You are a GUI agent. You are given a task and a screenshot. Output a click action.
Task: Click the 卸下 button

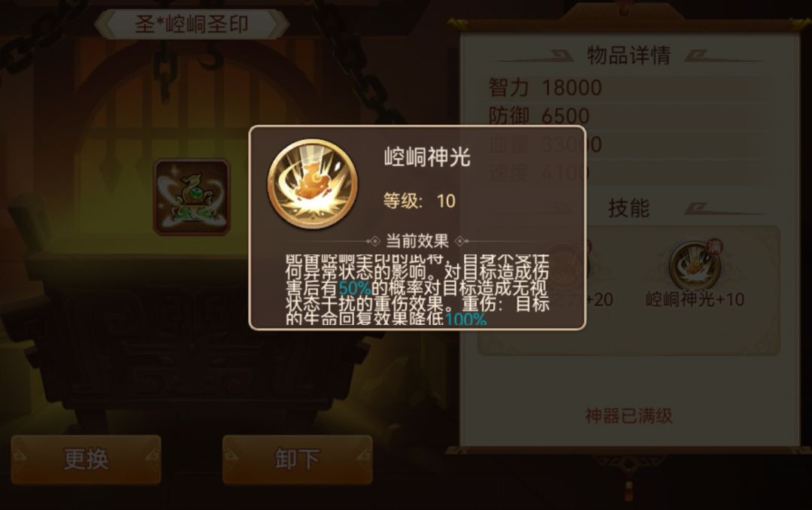(x=297, y=459)
